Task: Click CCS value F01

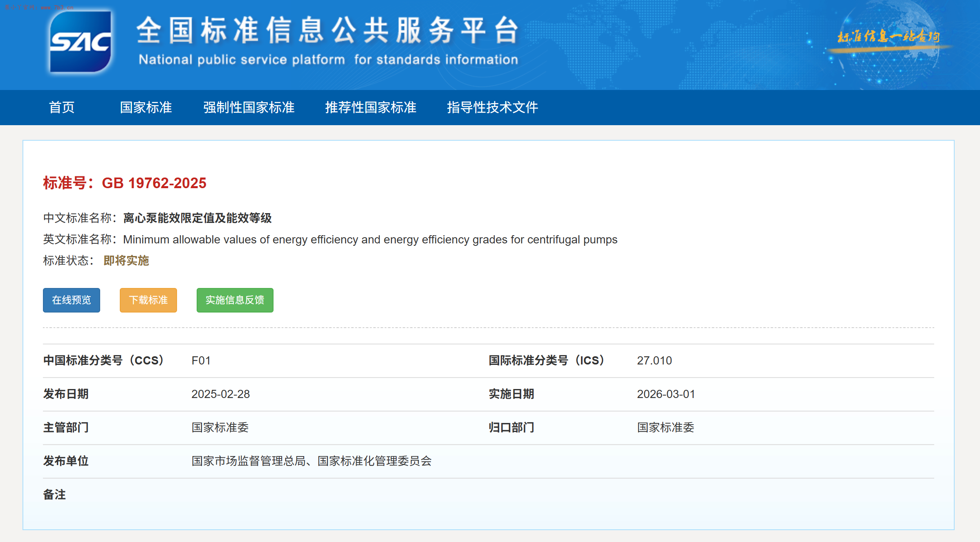Action: 201,360
